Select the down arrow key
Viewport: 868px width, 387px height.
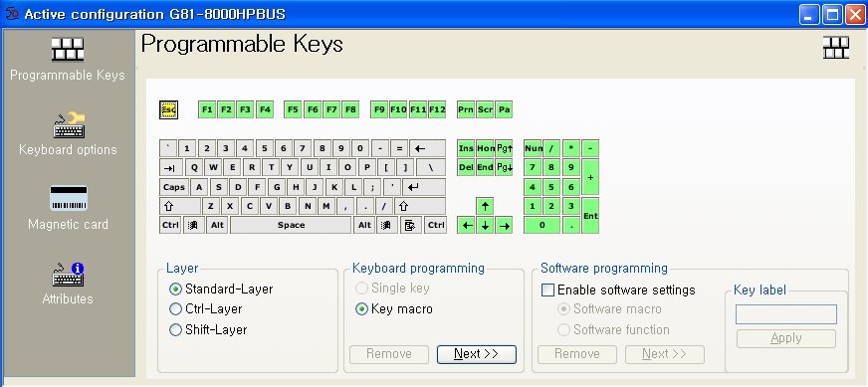(485, 225)
